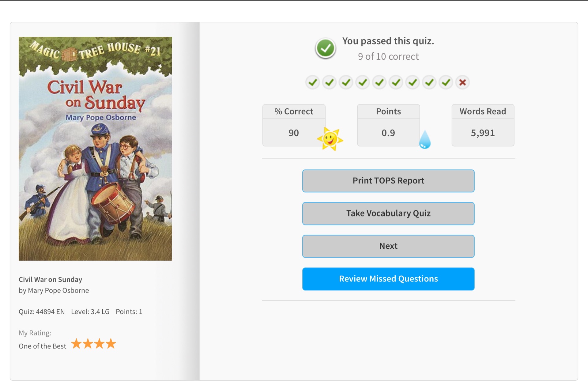Select the Next button
Image resolution: width=588 pixels, height=381 pixels.
pos(388,246)
